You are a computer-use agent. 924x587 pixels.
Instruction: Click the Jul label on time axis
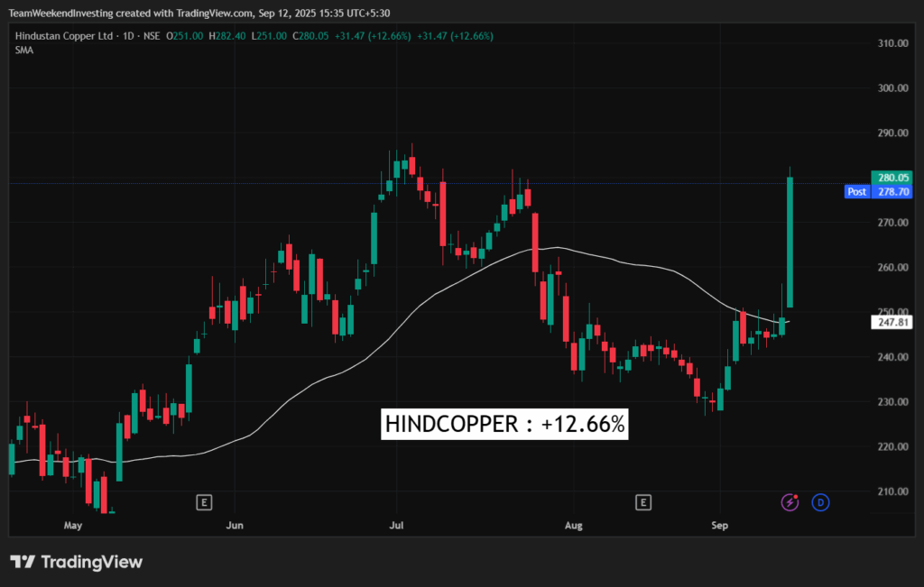tap(396, 525)
